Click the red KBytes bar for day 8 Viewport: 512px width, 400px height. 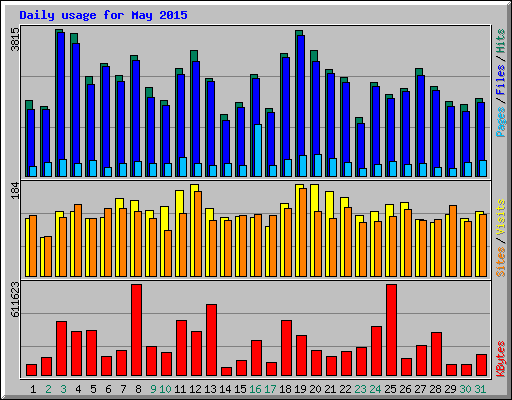click(137, 330)
